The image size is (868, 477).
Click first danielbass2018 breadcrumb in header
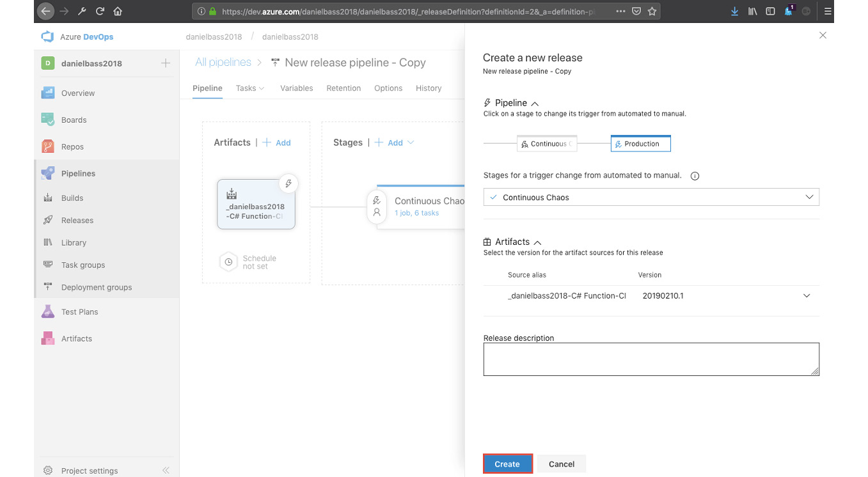coord(214,37)
